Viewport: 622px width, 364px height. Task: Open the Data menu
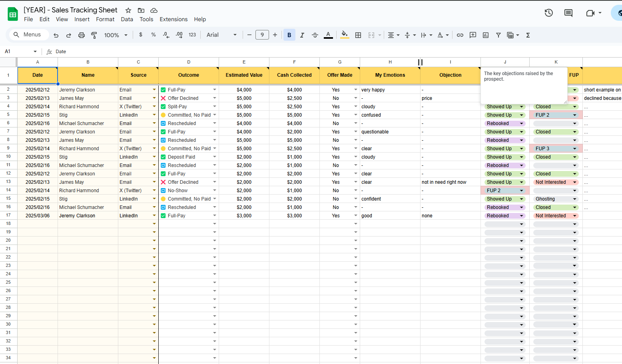pyautogui.click(x=127, y=19)
